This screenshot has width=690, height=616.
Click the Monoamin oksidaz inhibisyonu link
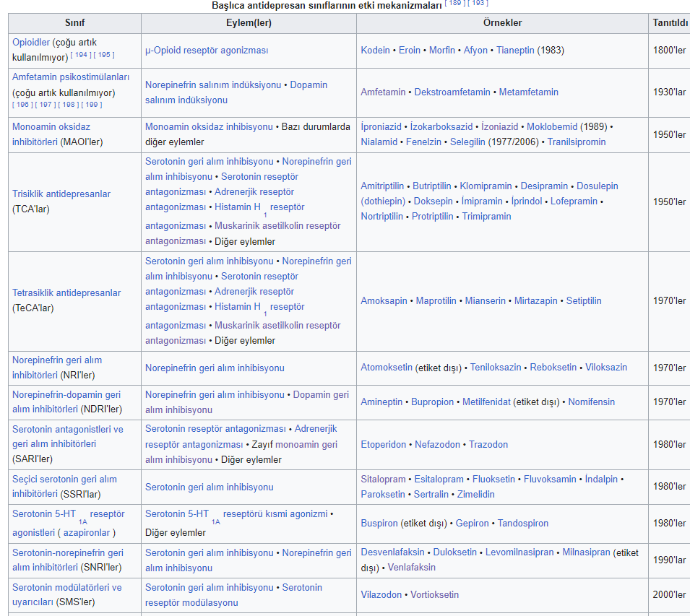[x=209, y=126]
